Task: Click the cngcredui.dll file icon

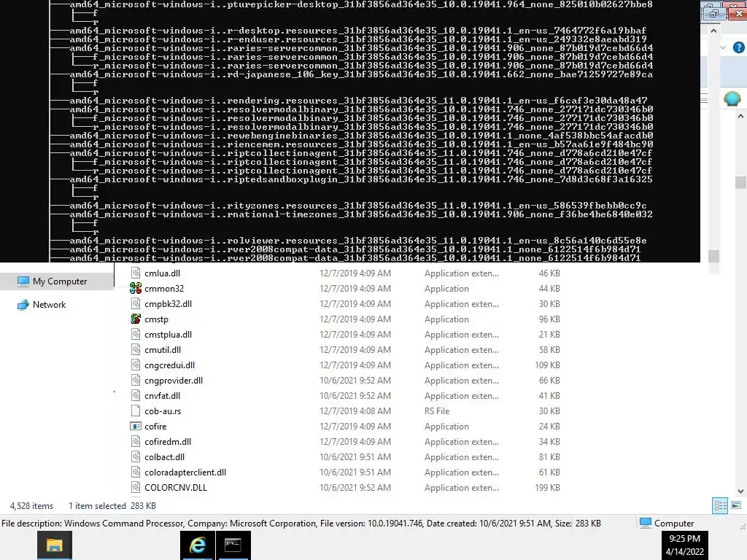Action: (x=135, y=365)
